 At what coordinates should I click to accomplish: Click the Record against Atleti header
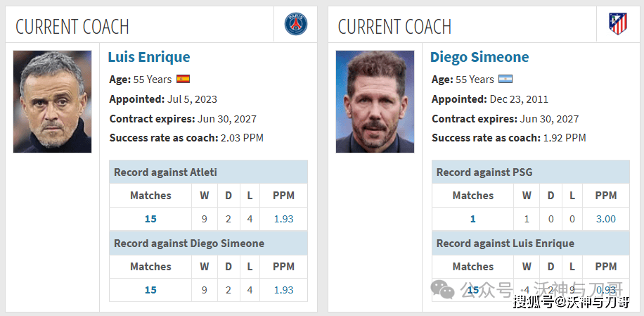click(165, 172)
